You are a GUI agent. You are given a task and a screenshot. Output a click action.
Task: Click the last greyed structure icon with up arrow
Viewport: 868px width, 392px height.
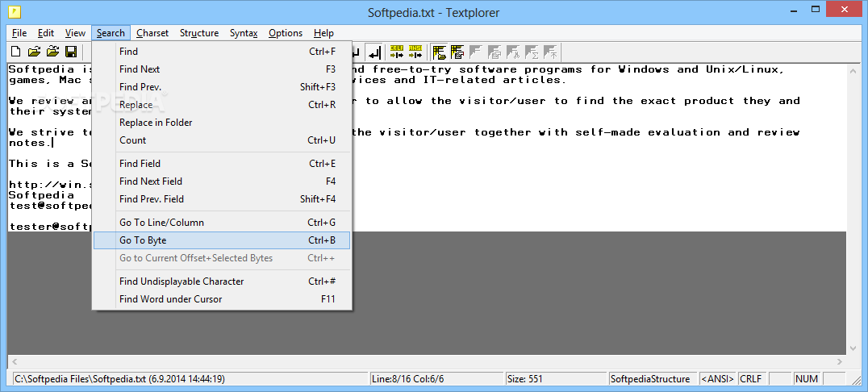[550, 52]
